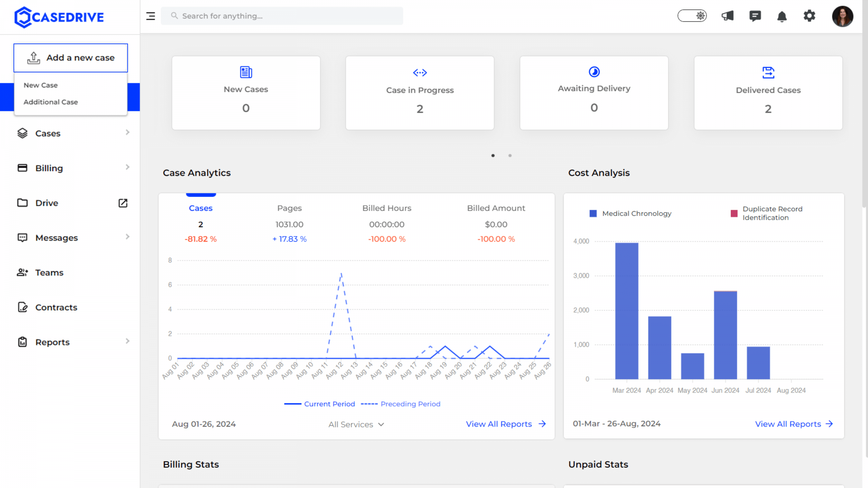868x488 pixels.
Task: Expand the Reports sidebar chevron
Action: pyautogui.click(x=127, y=341)
